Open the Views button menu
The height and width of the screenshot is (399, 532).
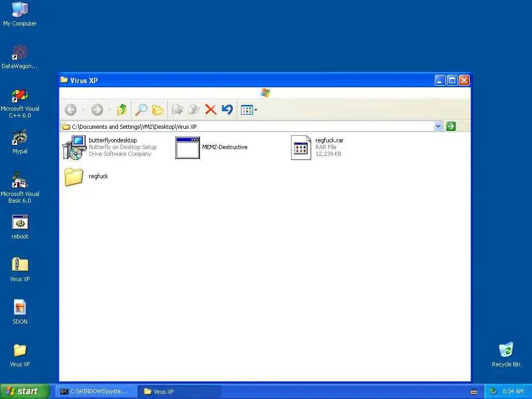coord(249,110)
